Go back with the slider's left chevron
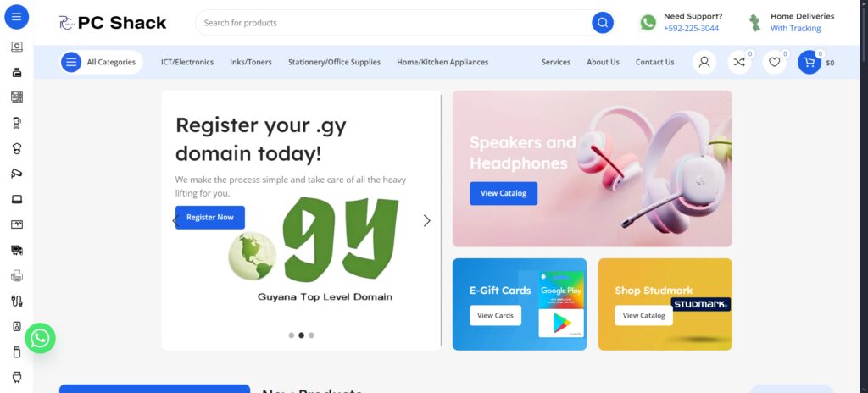 [175, 221]
